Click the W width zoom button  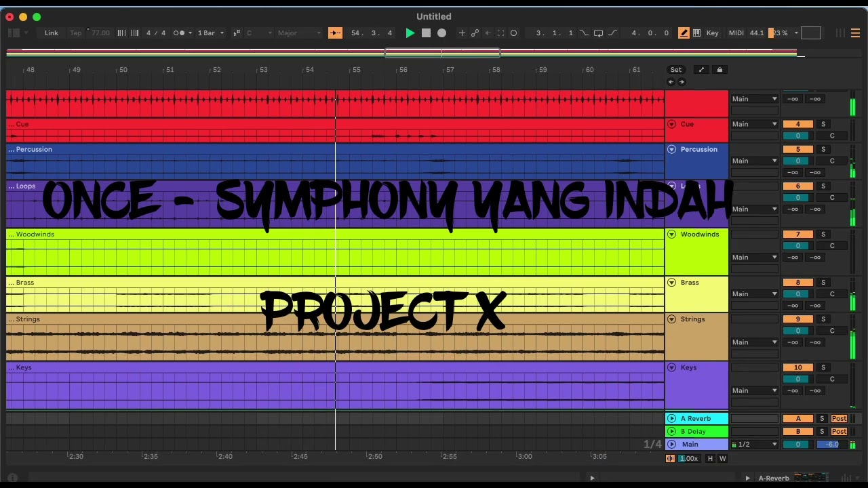click(x=722, y=459)
